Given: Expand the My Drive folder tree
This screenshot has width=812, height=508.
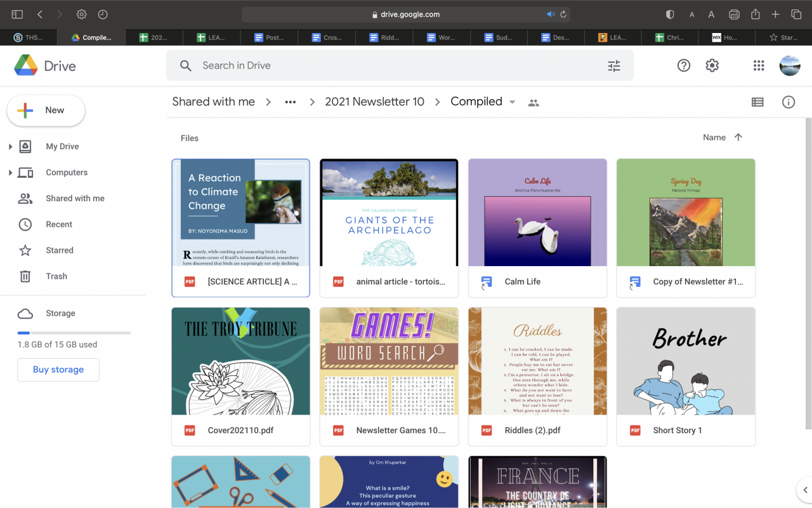Looking at the screenshot, I should (x=10, y=147).
